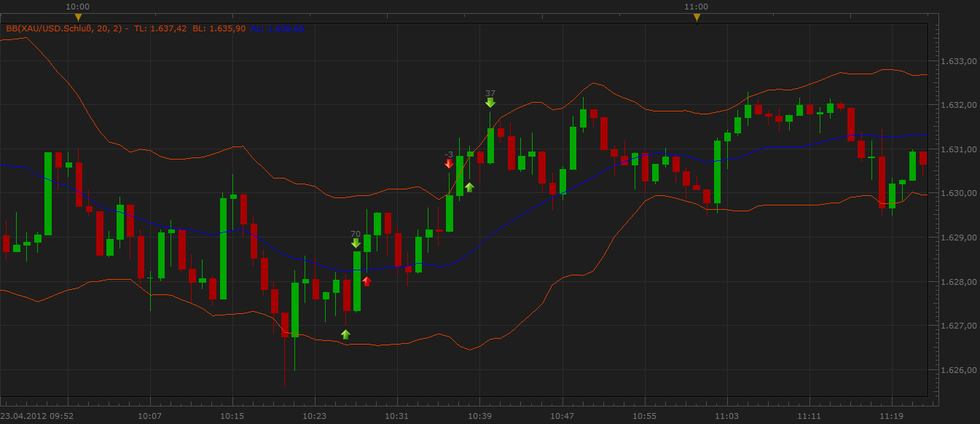Click the 1.629,00 price axis label

tap(959, 237)
